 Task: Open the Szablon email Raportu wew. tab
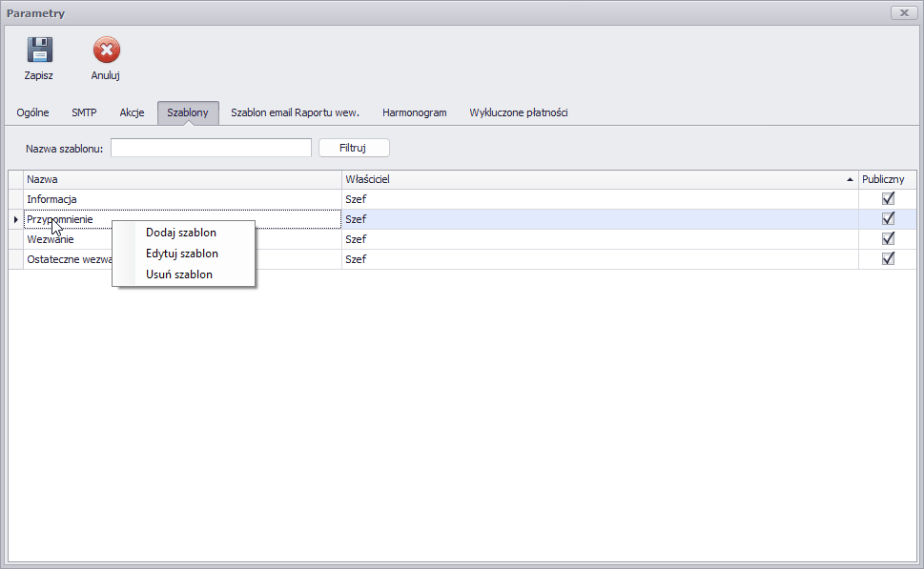[296, 112]
